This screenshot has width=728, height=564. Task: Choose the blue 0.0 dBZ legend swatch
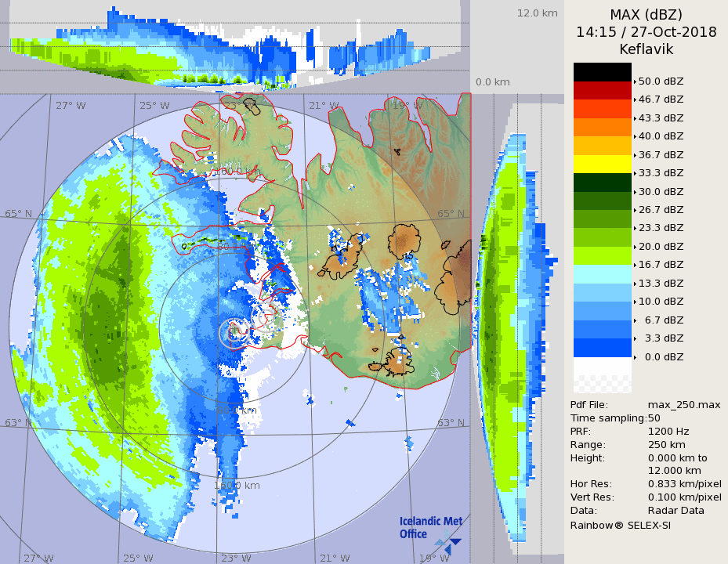click(x=602, y=348)
